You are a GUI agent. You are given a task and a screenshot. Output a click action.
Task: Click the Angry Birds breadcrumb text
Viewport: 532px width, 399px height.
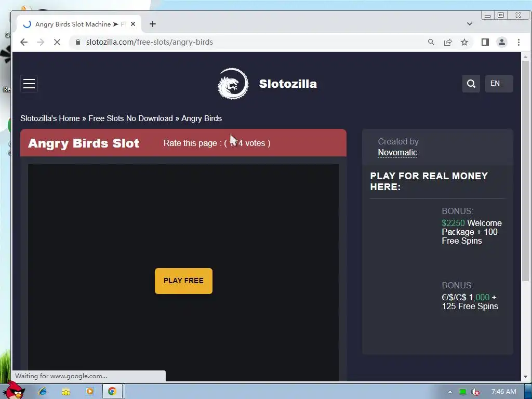[x=202, y=118]
